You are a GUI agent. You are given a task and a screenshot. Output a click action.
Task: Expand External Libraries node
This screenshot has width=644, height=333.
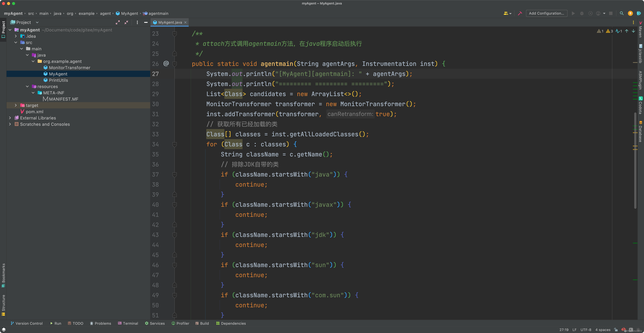10,118
